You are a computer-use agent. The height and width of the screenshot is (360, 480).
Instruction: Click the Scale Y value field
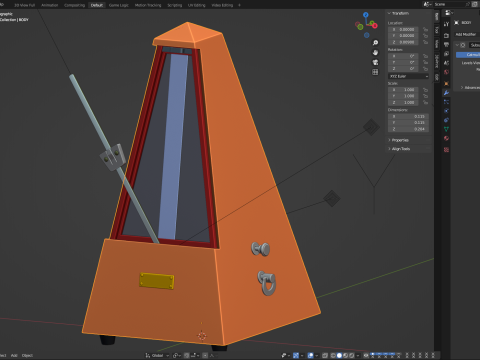[403, 96]
